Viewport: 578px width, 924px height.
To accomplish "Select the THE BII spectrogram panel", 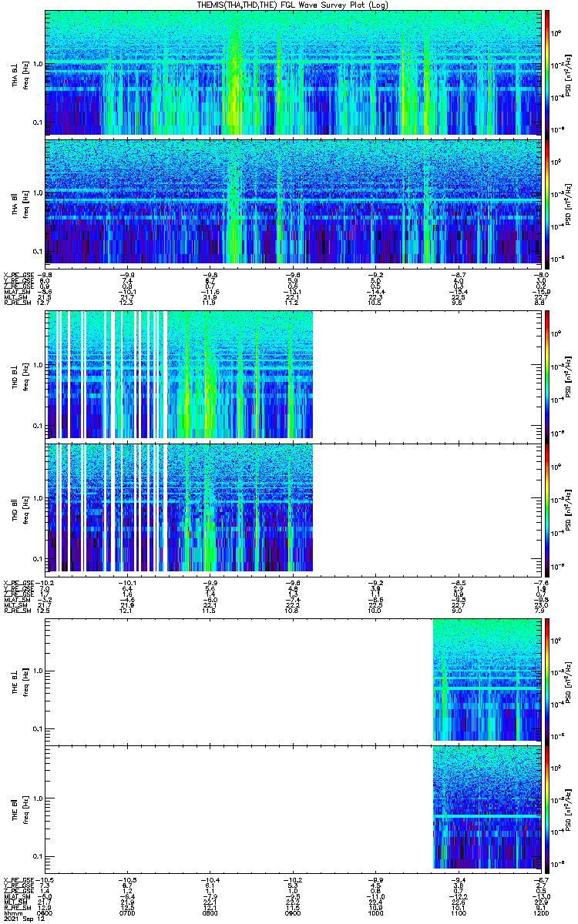I will (292, 808).
